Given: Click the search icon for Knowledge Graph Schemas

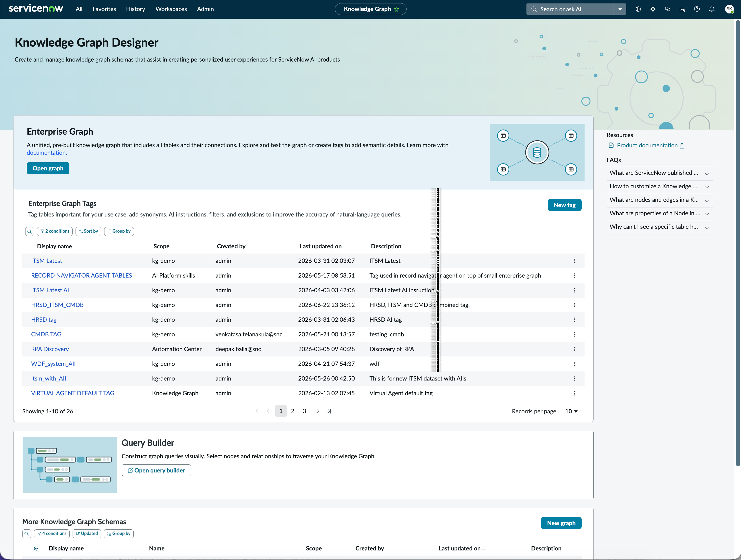Looking at the screenshot, I should pos(26,534).
